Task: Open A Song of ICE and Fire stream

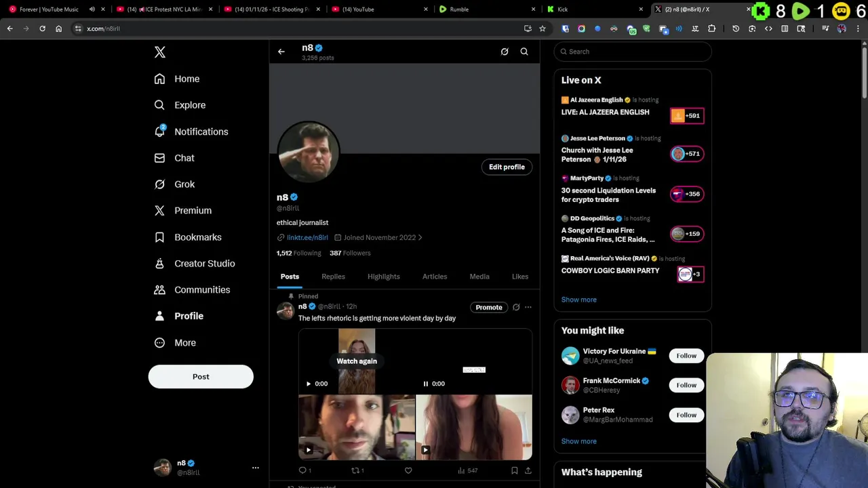Action: coord(633,230)
